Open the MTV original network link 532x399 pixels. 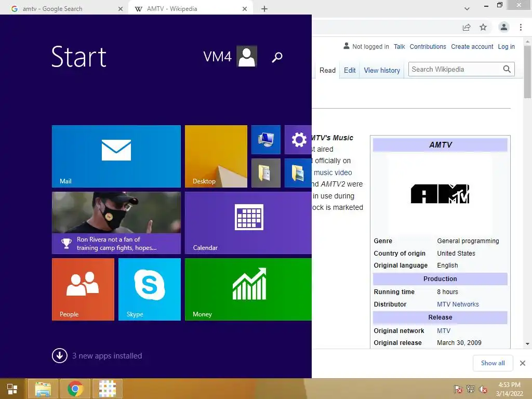(x=444, y=331)
